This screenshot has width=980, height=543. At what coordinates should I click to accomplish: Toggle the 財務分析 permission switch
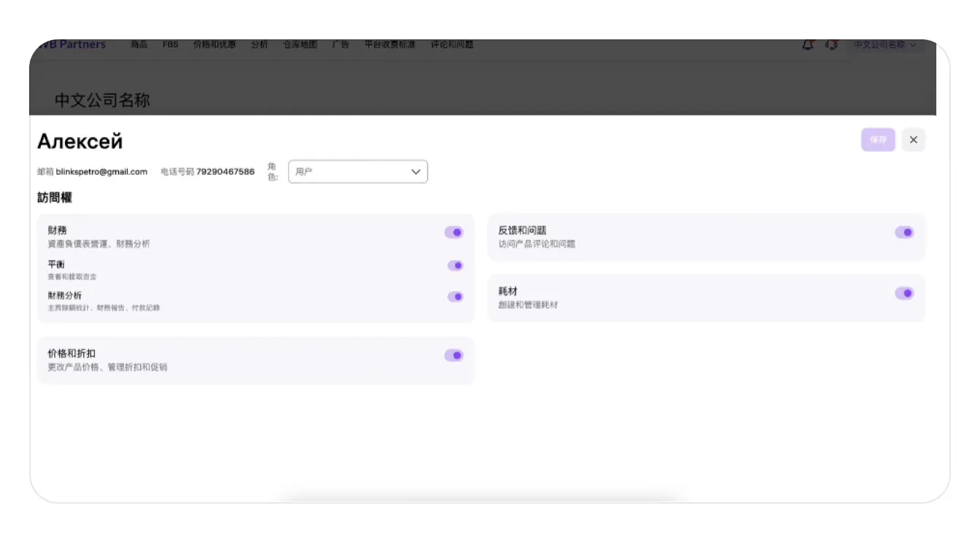455,297
